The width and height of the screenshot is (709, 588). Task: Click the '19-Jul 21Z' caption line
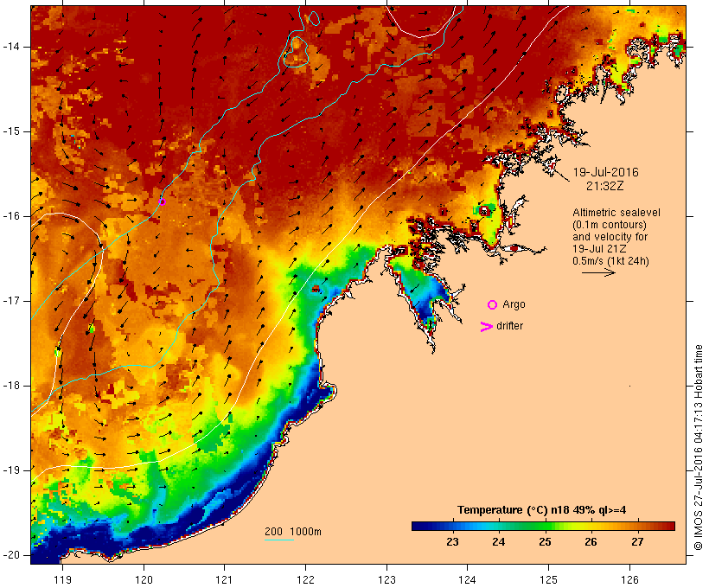tap(599, 249)
